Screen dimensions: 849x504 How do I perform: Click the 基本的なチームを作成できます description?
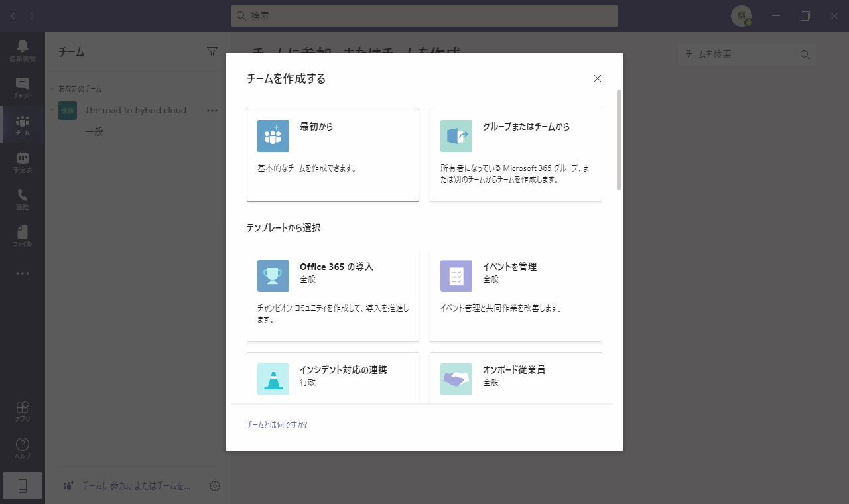click(x=307, y=168)
